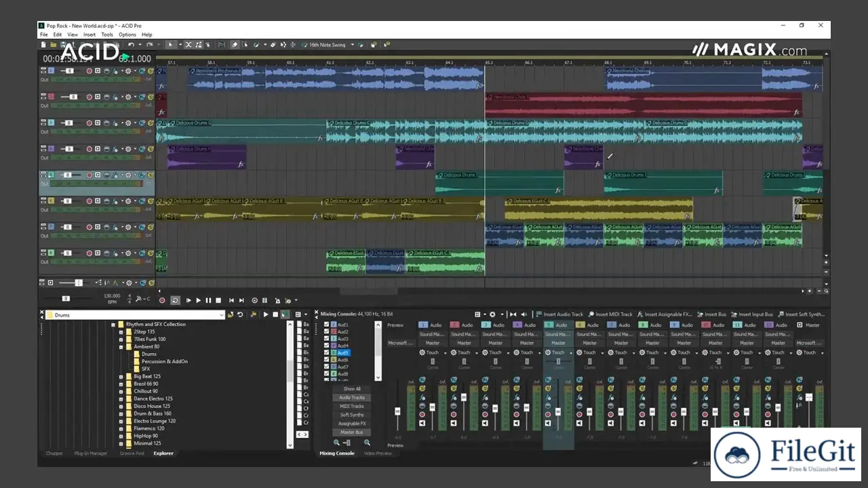This screenshot has height=488, width=868.
Task: Toggle the Assignable FX filter button
Action: click(352, 424)
